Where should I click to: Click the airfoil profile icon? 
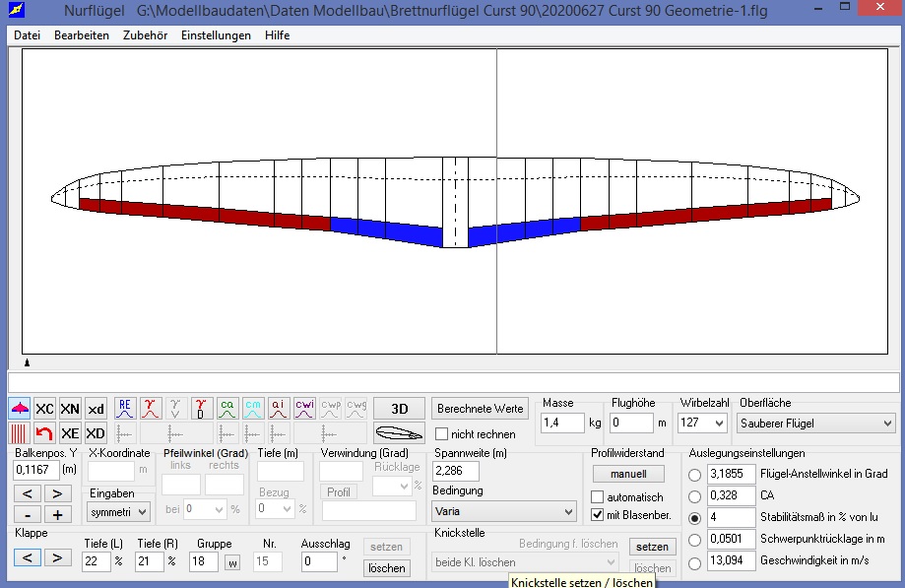[x=399, y=432]
